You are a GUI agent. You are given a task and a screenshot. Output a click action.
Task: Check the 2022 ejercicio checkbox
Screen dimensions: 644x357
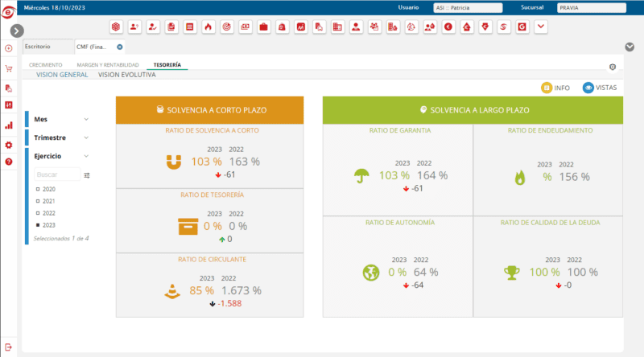(x=38, y=213)
